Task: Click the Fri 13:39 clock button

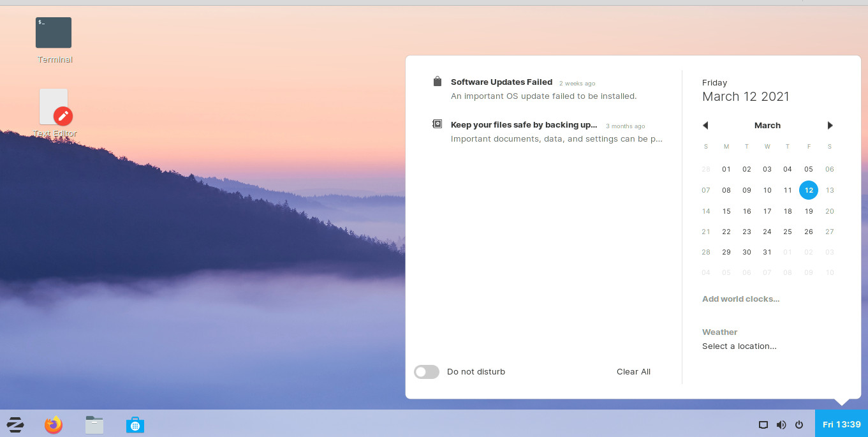Action: point(841,424)
